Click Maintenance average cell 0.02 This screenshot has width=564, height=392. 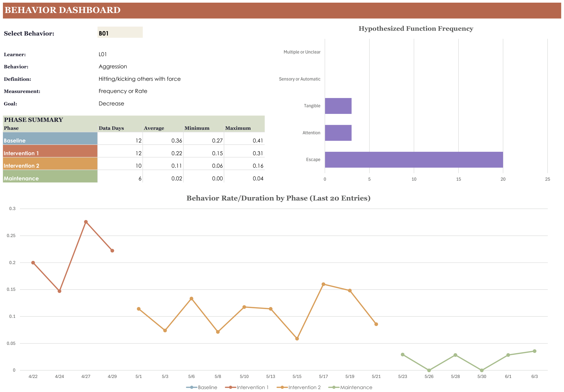[163, 176]
